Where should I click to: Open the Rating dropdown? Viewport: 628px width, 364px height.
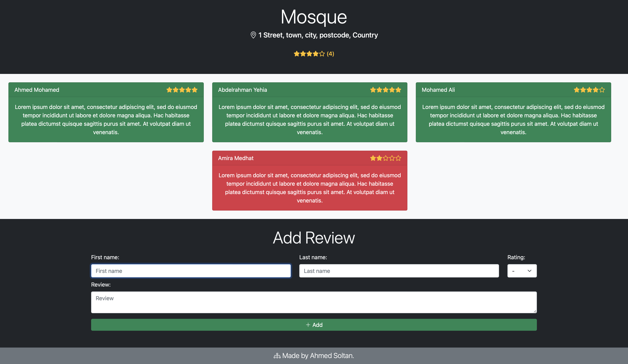pos(522,271)
